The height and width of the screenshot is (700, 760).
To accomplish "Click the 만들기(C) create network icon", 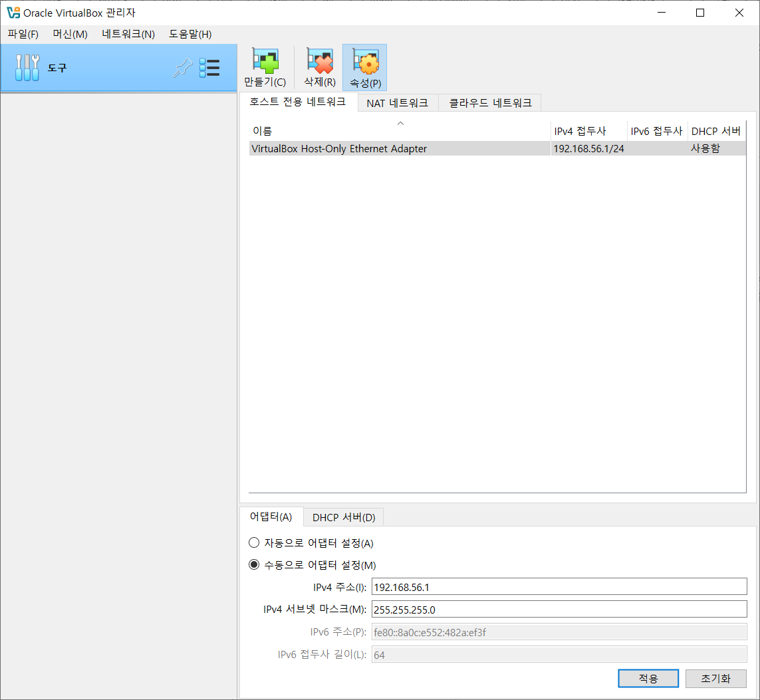I will point(265,67).
